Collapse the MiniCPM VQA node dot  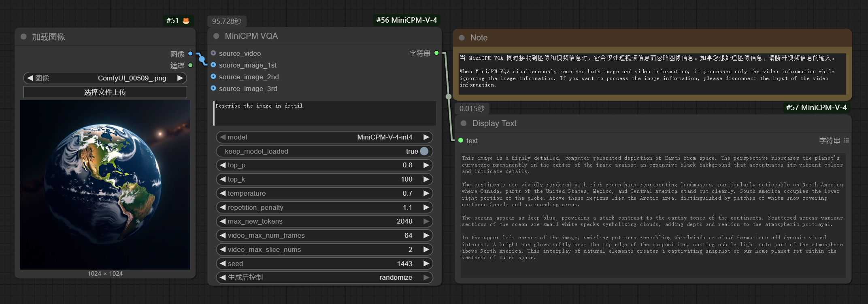[x=216, y=36]
